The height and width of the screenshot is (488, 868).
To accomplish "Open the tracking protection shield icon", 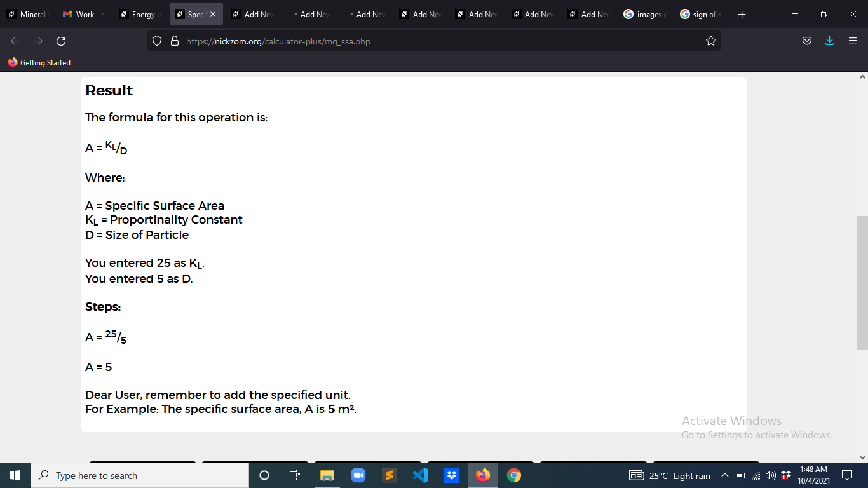I will [158, 41].
